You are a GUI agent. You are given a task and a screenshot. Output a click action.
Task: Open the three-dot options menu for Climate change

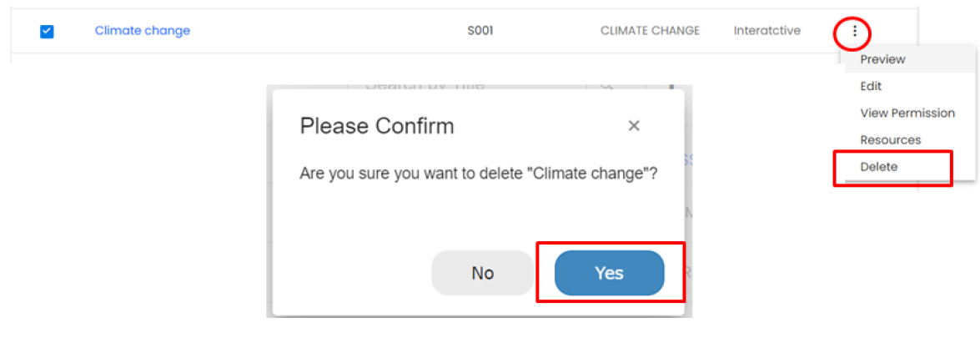(x=854, y=31)
